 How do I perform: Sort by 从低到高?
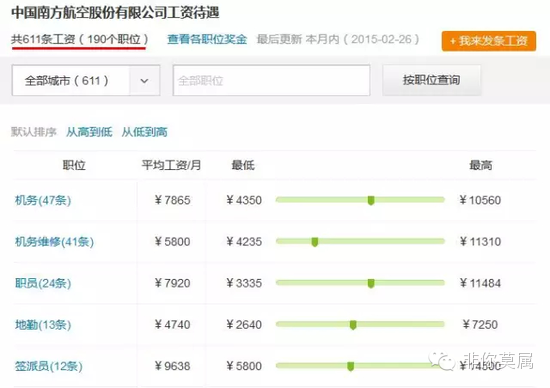(145, 132)
